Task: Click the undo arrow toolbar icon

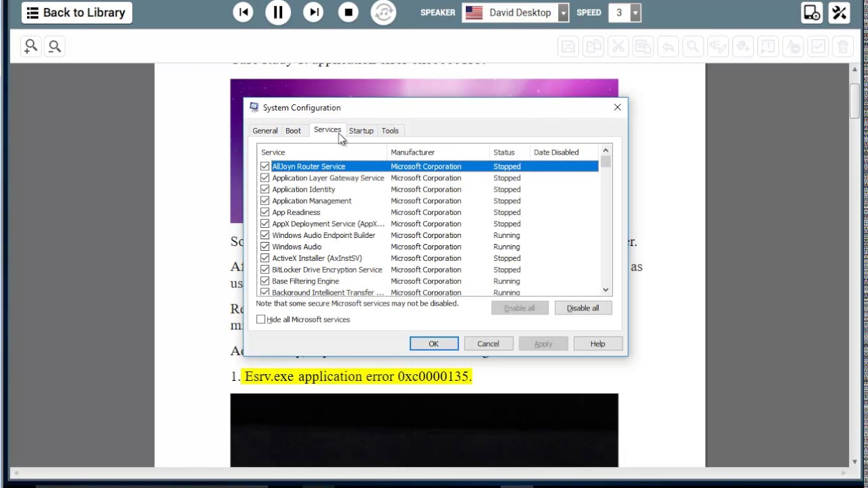Action: [668, 47]
